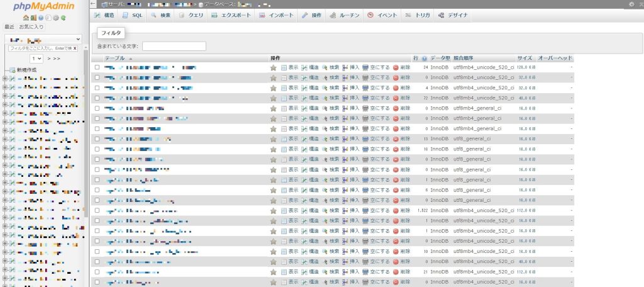
Task: Click the お気に入り button
Action: pos(31,26)
